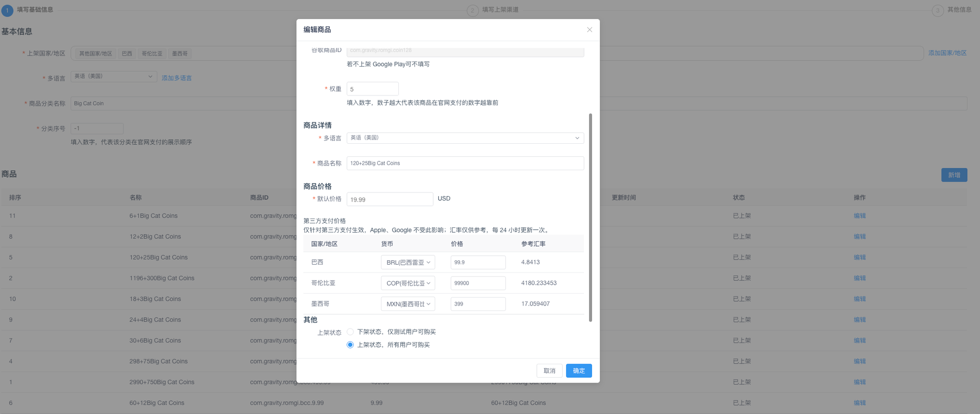Click step 3 circle 其他信息
The width and height of the screenshot is (980, 414).
pyautogui.click(x=938, y=10)
